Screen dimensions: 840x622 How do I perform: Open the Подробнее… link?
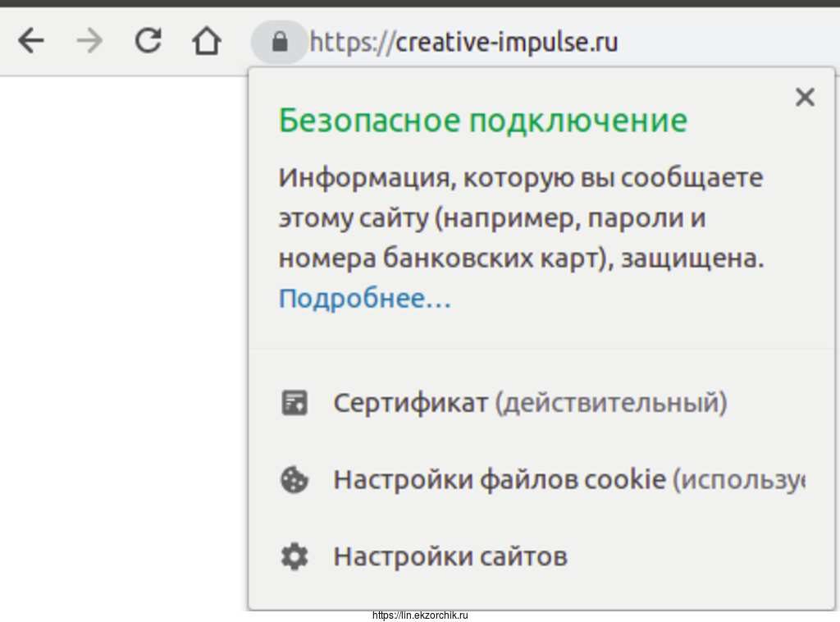(x=365, y=298)
